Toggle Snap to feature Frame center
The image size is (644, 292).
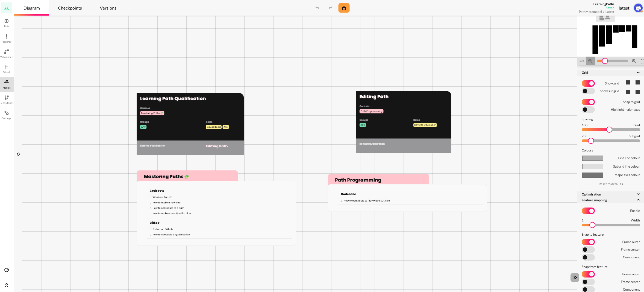pyautogui.click(x=588, y=250)
